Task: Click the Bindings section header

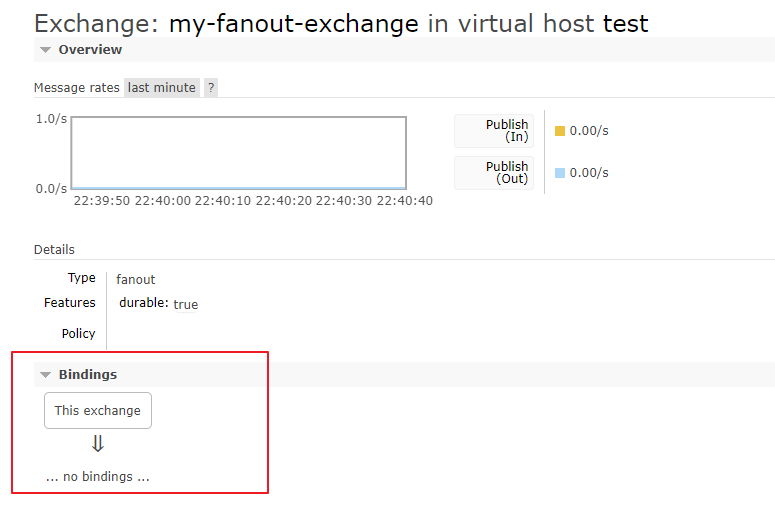Action: click(x=87, y=375)
